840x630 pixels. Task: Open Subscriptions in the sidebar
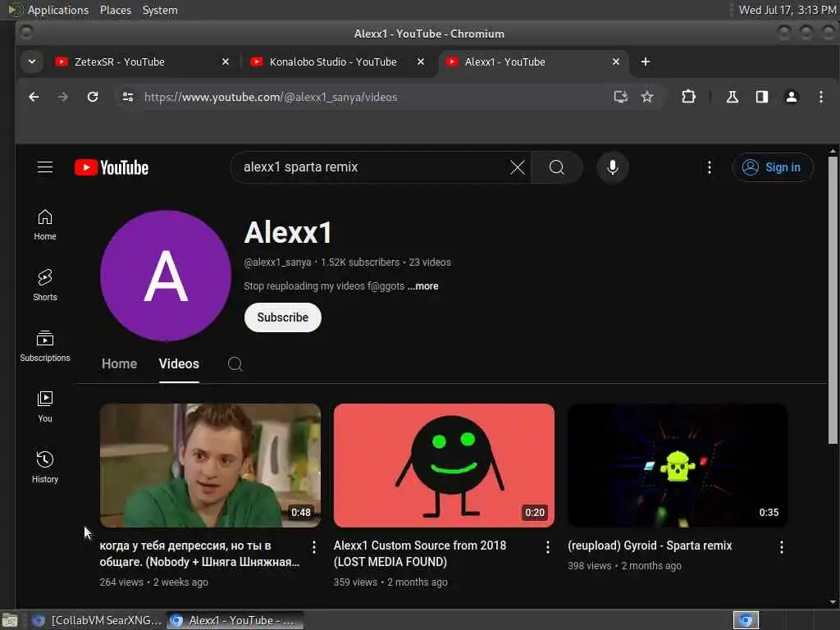point(45,346)
